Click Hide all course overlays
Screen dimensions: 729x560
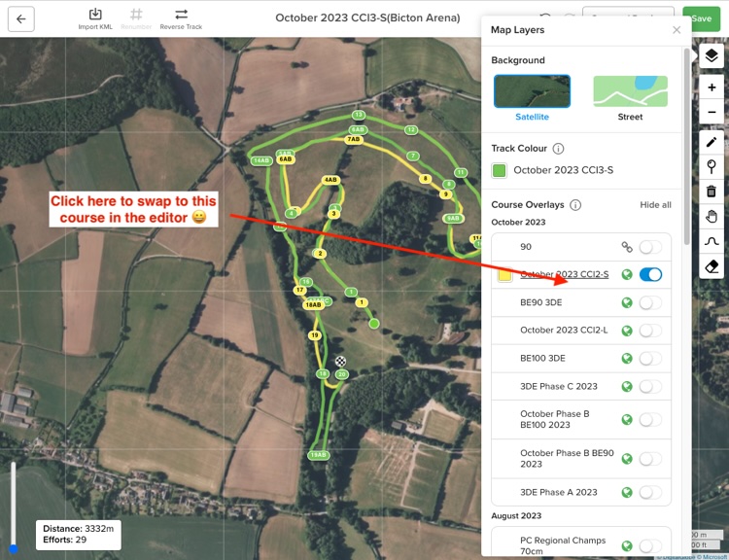pos(655,205)
